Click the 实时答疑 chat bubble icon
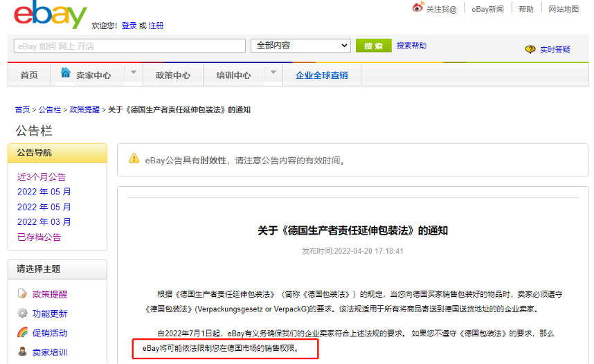594x364 pixels. pos(530,49)
